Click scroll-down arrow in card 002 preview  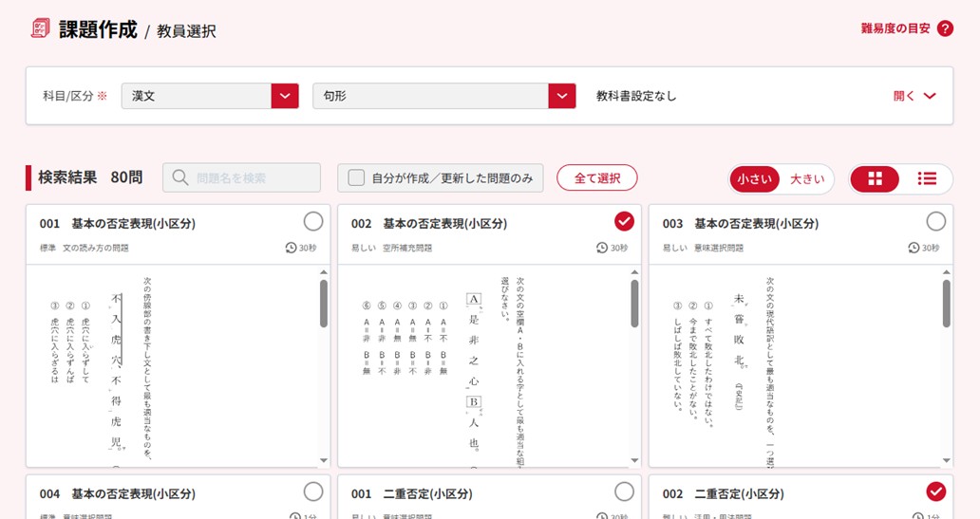tap(634, 461)
